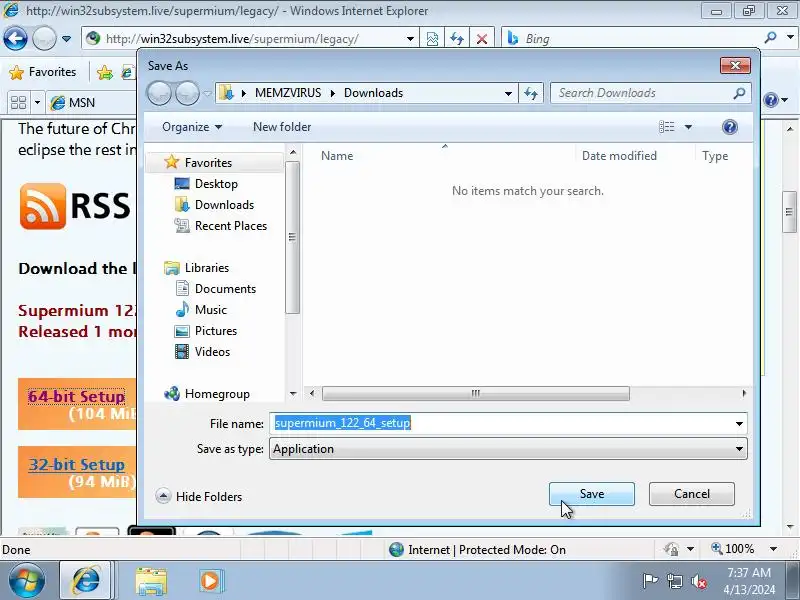Open Videos library
Image resolution: width=800 pixels, height=600 pixels.
coord(212,352)
